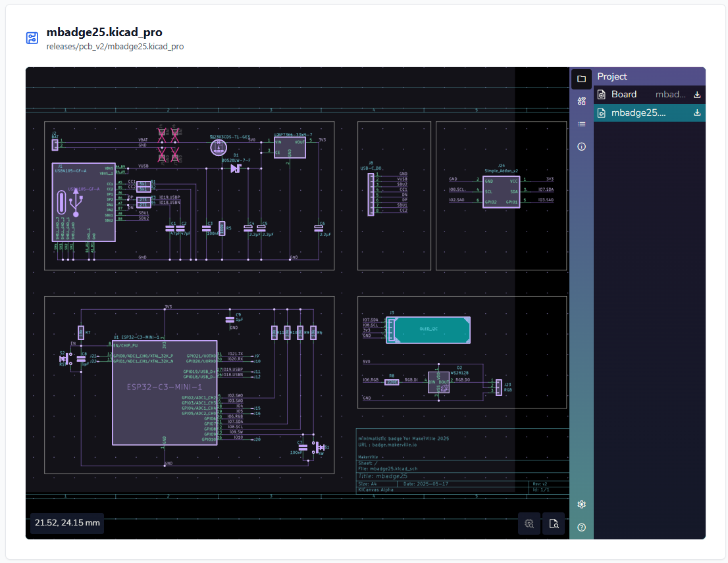The height and width of the screenshot is (563, 728).
Task: Select the USB-C connector symbol J1
Action: (84, 204)
